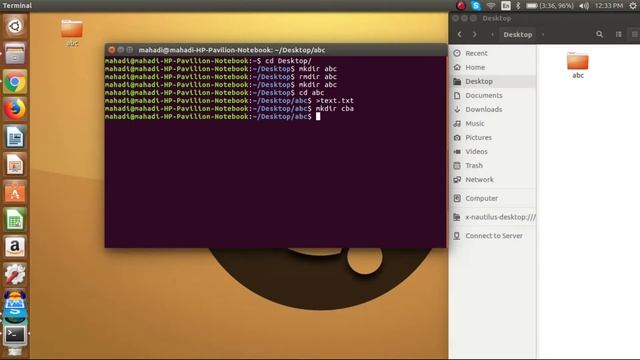Open the Skype indicator in top panel
This screenshot has height=360, width=640.
tap(476, 5)
